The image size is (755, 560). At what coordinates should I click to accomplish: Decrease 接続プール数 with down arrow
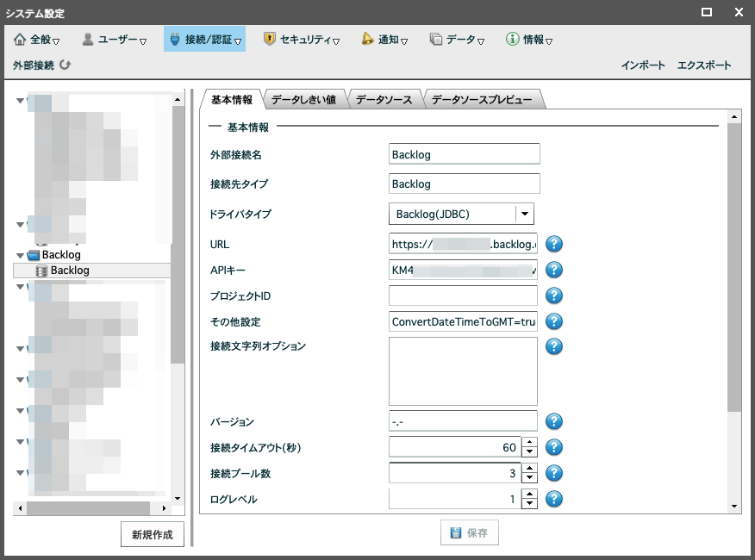(x=530, y=478)
